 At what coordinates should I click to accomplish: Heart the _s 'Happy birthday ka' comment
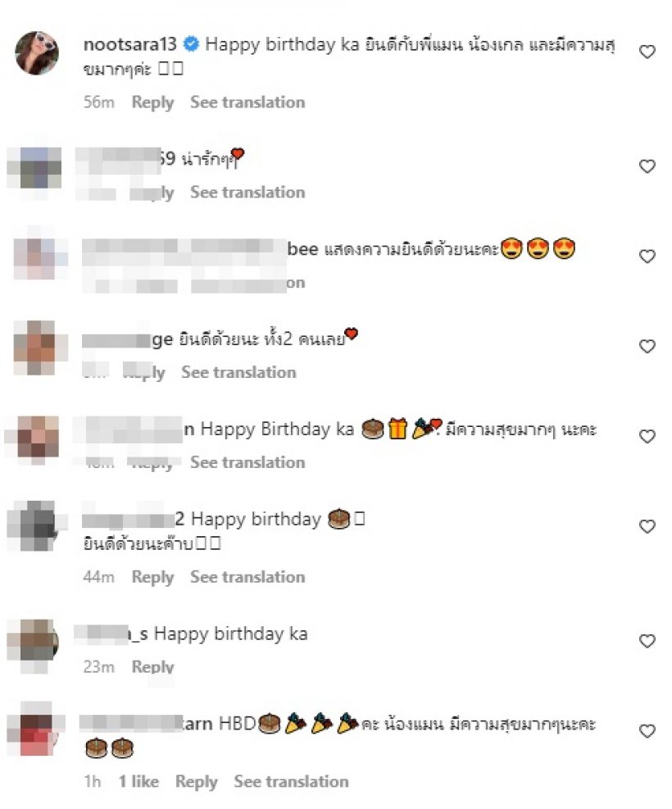647,641
